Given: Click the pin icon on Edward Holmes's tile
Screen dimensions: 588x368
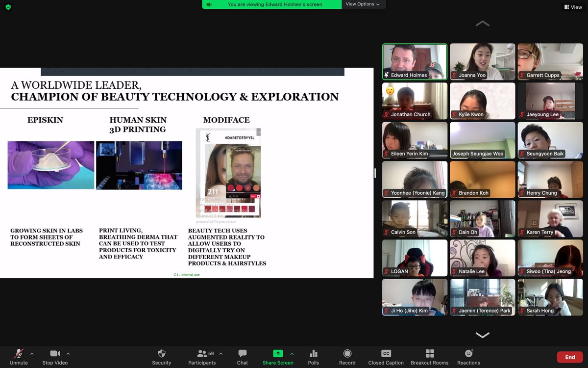Looking at the screenshot, I should [x=387, y=75].
